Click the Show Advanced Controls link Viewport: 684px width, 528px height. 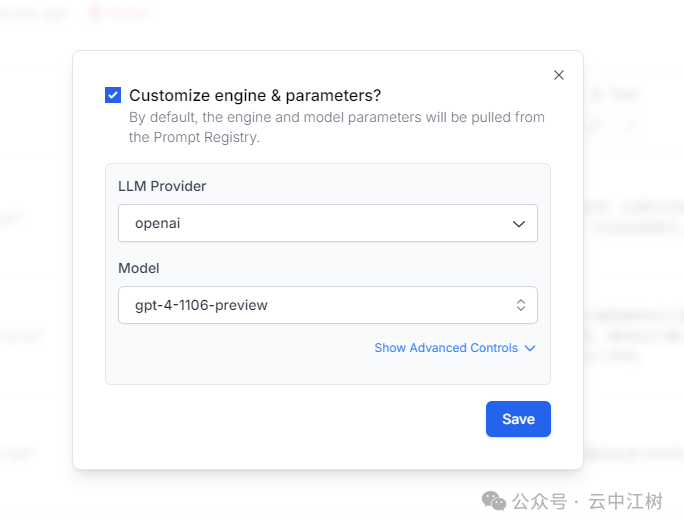coord(446,348)
